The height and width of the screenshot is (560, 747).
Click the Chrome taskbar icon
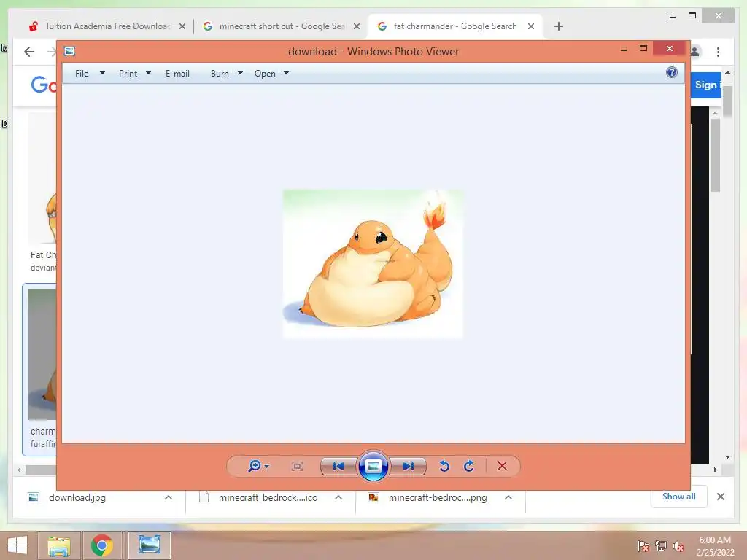point(102,545)
